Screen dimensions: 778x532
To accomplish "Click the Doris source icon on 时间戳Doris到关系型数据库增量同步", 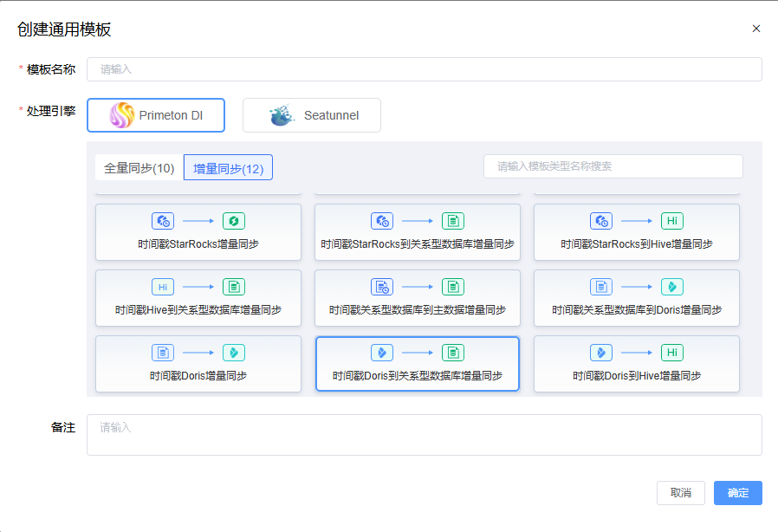I will pyautogui.click(x=382, y=353).
